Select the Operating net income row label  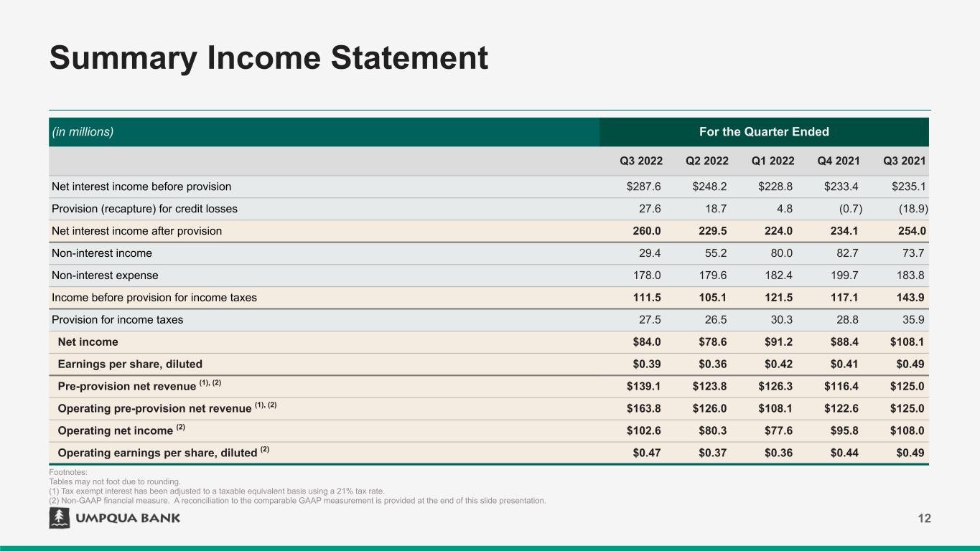[115, 431]
